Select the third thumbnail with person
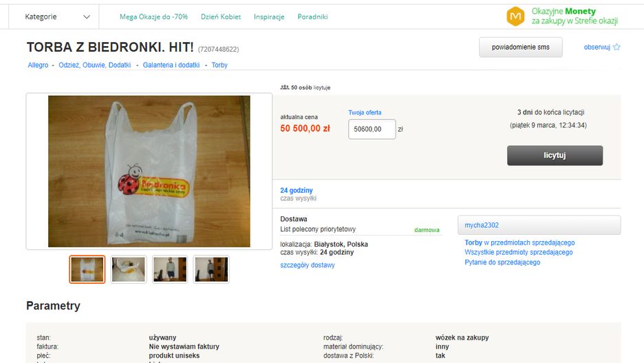Image resolution: width=644 pixels, height=363 pixels. pyautogui.click(x=170, y=269)
